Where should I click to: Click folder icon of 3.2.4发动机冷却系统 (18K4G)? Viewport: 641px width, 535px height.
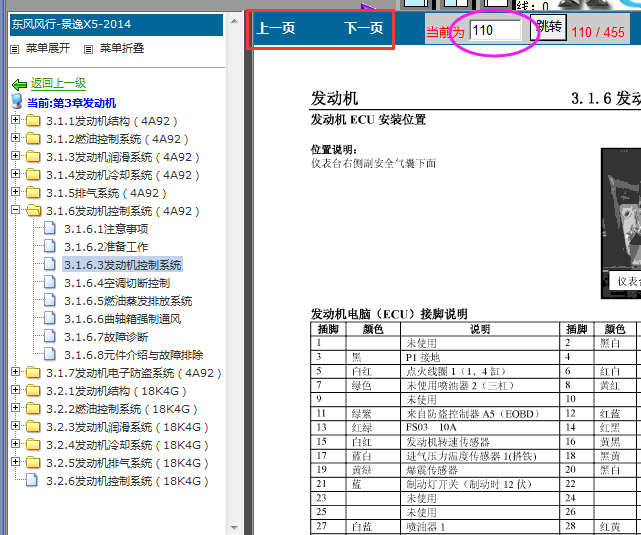[x=33, y=444]
